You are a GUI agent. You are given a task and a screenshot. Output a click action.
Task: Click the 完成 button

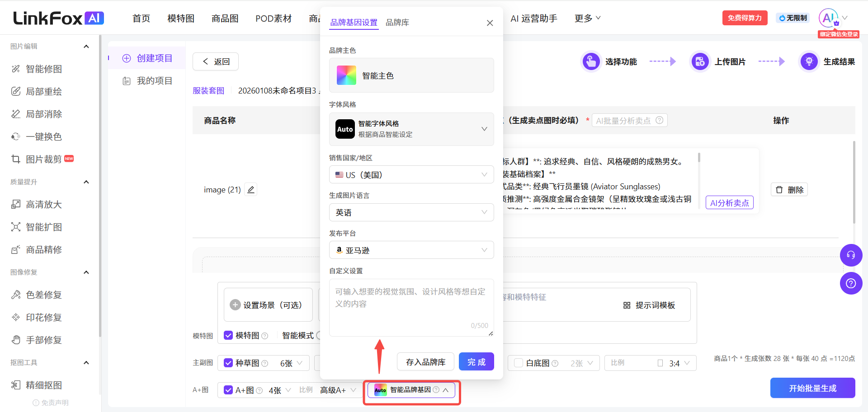point(476,362)
